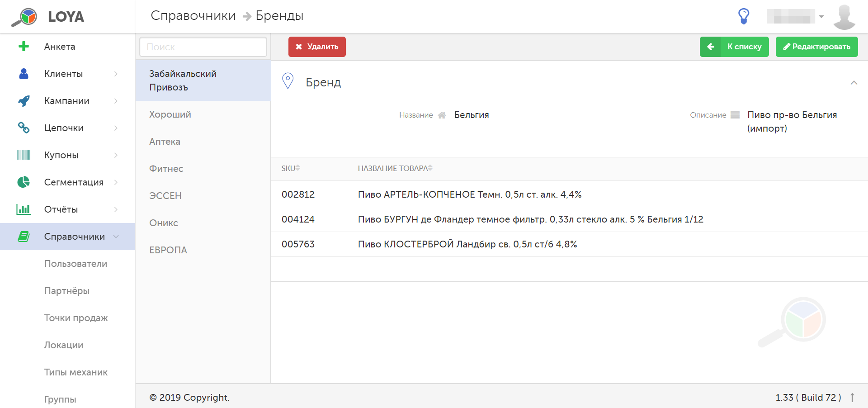Image resolution: width=868 pixels, height=408 pixels.
Task: Open the Типы механик submenu item
Action: coord(75,372)
